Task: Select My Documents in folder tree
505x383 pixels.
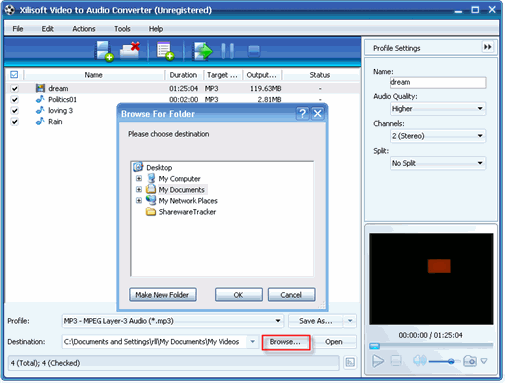Action: (177, 190)
